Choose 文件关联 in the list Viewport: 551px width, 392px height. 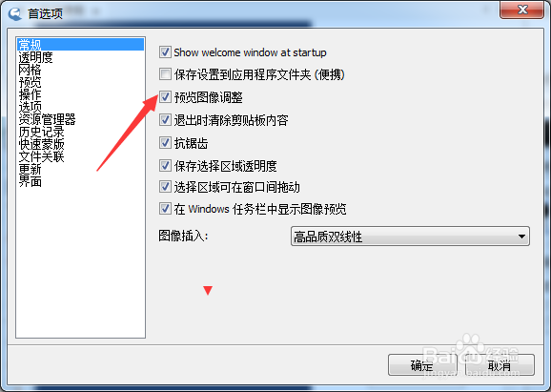(41, 156)
